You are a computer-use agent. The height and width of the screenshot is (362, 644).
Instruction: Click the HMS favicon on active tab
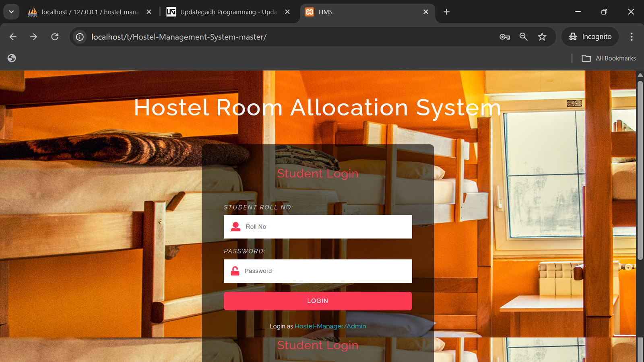pos(310,12)
